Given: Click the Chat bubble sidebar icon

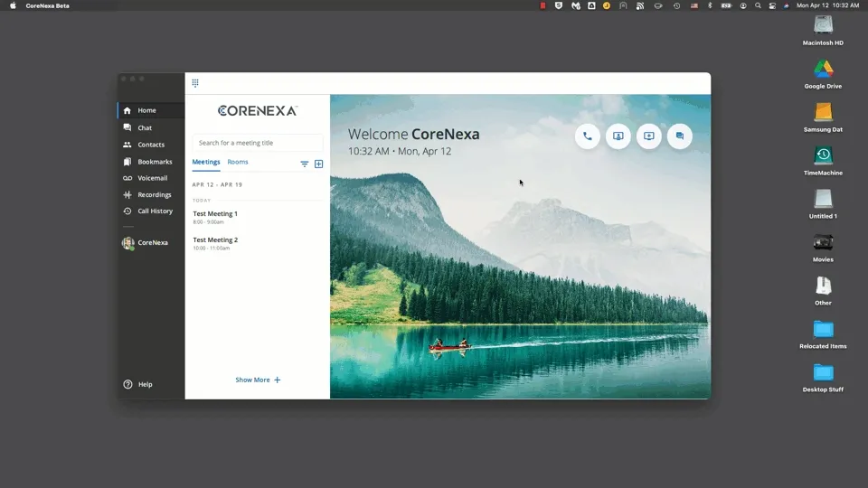Looking at the screenshot, I should click(127, 127).
